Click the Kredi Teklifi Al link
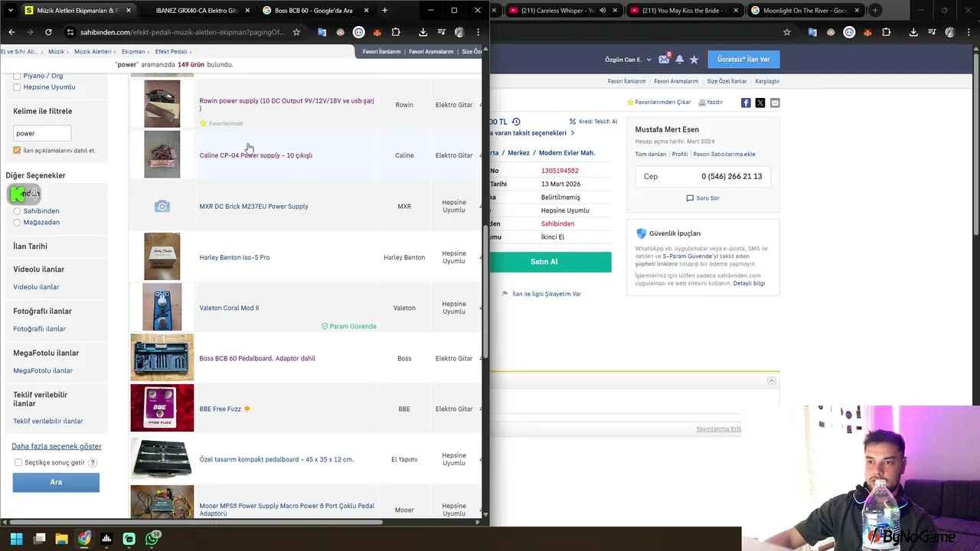 point(593,122)
